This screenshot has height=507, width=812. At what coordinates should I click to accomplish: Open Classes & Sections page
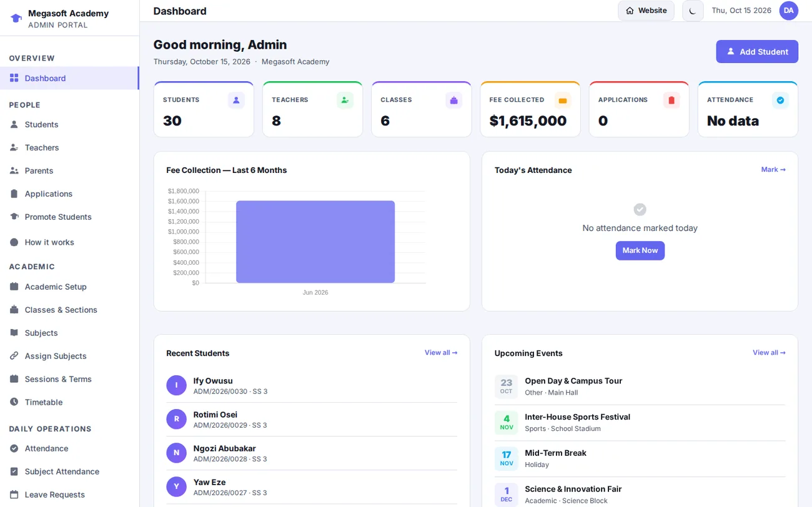pyautogui.click(x=69, y=310)
